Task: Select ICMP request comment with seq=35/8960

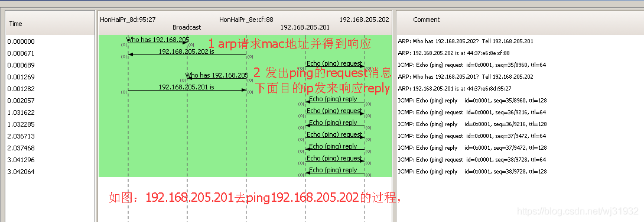Action: point(472,65)
